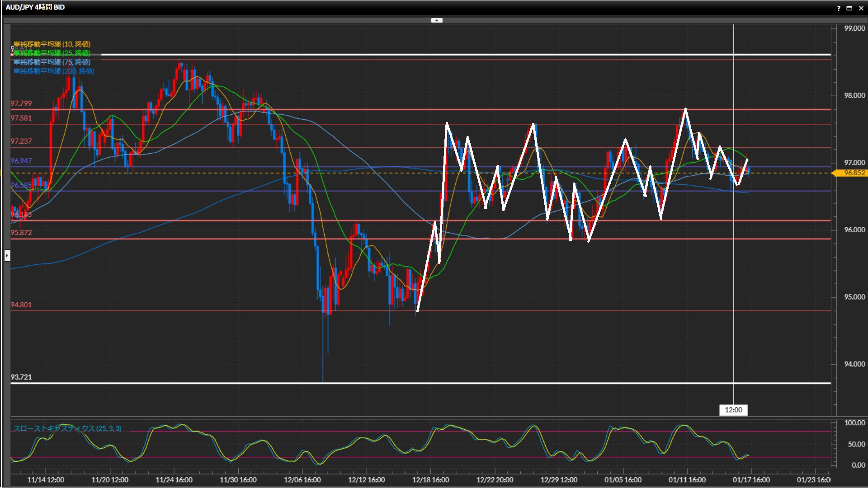The width and height of the screenshot is (868, 488).
Task: Click the 95.872 resistance line label
Action: point(21,233)
